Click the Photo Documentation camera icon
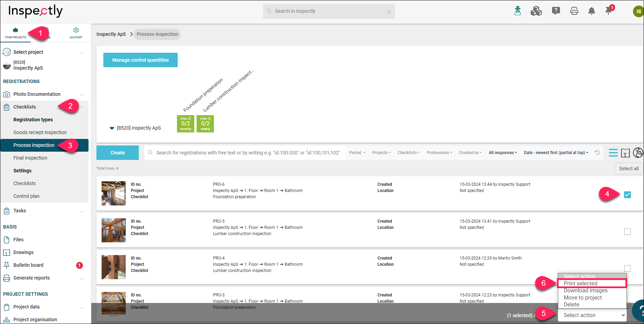 7,94
